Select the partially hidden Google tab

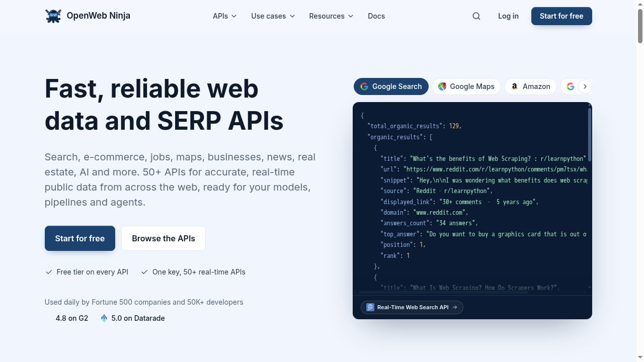click(x=569, y=86)
